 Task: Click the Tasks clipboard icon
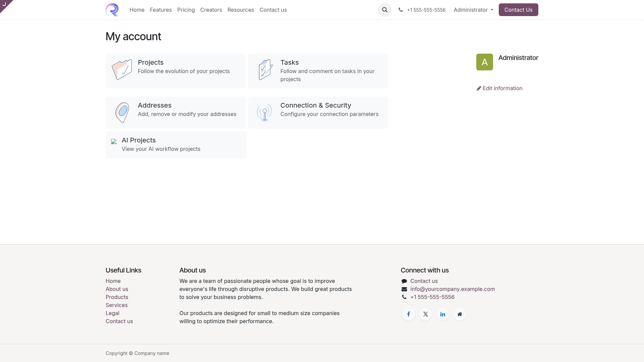(266, 70)
